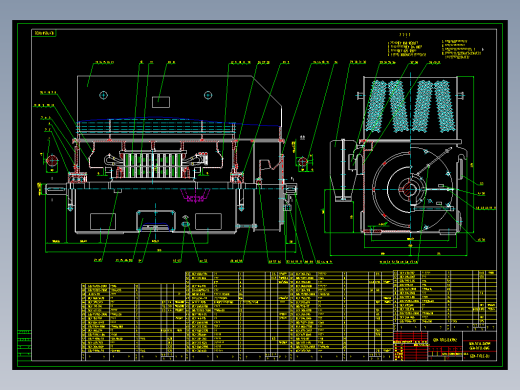Click the revision block on the left margin
This screenshot has width=520, height=390.
coord(24,345)
